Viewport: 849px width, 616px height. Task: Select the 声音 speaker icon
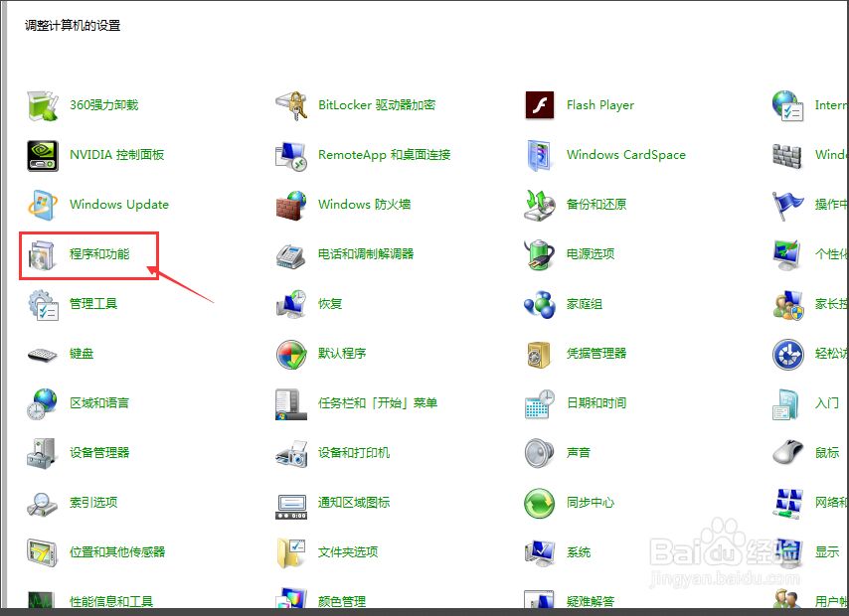click(x=539, y=453)
